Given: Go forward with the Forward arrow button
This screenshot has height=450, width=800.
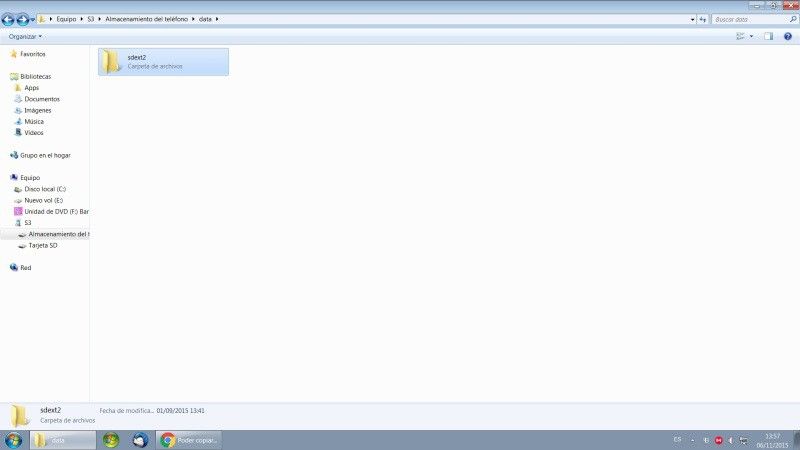Looking at the screenshot, I should coord(22,19).
